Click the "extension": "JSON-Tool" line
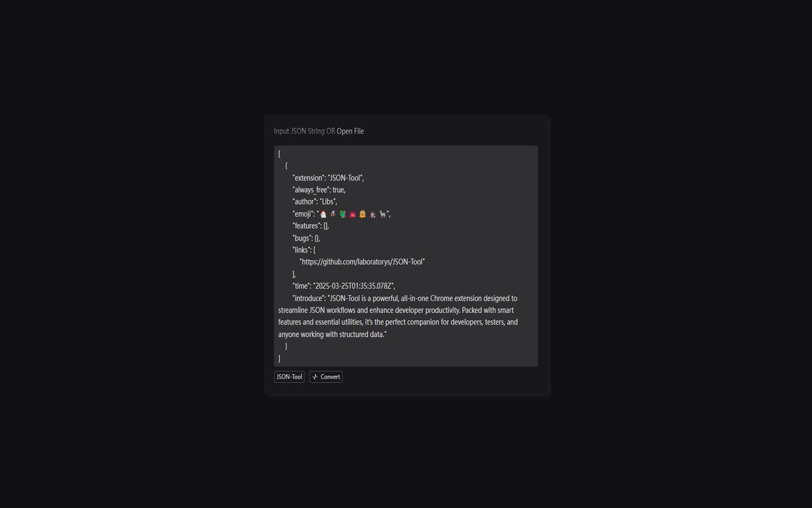This screenshot has width=812, height=508. 328,178
